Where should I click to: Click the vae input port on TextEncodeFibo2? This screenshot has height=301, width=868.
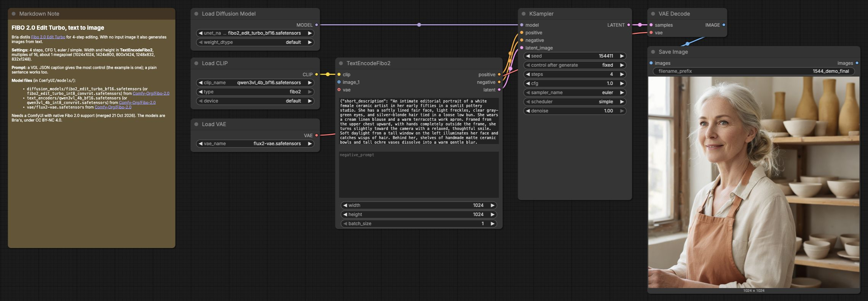[339, 90]
